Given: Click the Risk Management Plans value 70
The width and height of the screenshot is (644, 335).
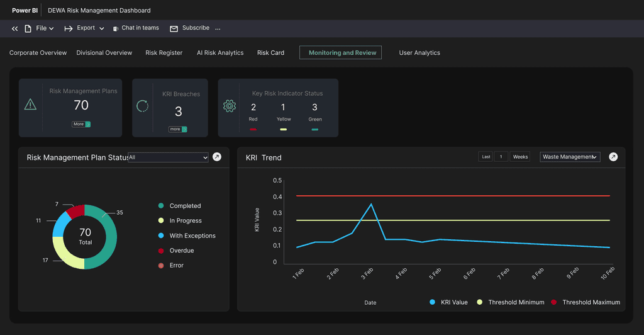Looking at the screenshot, I should (81, 105).
